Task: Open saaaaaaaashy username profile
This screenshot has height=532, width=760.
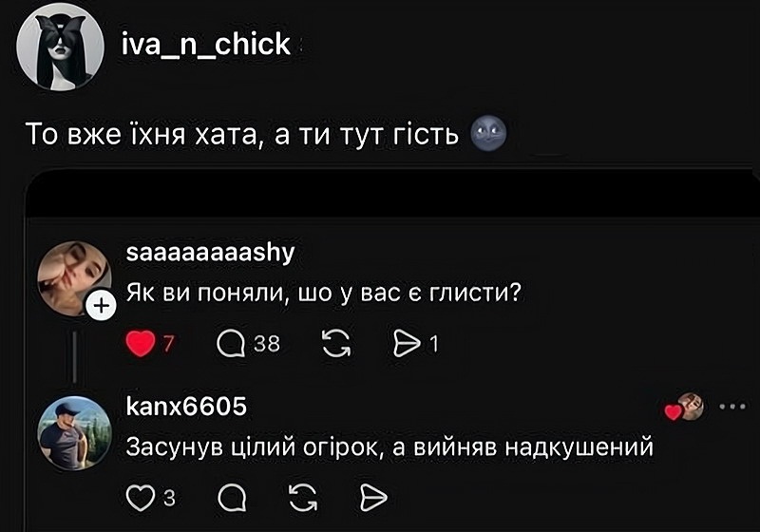Action: 210,251
